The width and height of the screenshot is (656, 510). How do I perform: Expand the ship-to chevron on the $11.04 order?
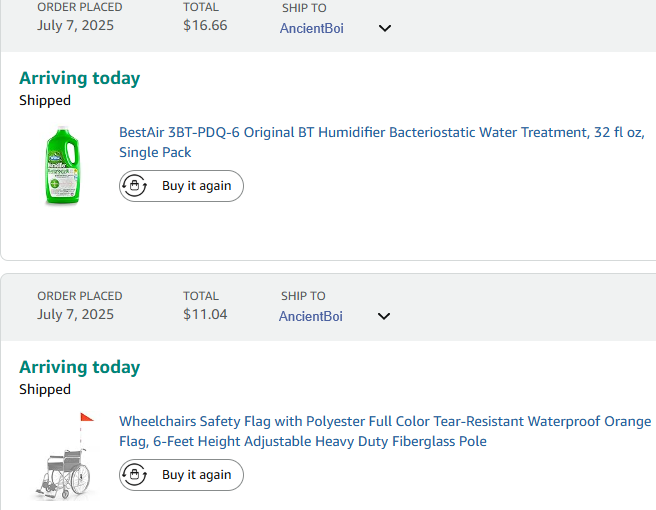[384, 316]
